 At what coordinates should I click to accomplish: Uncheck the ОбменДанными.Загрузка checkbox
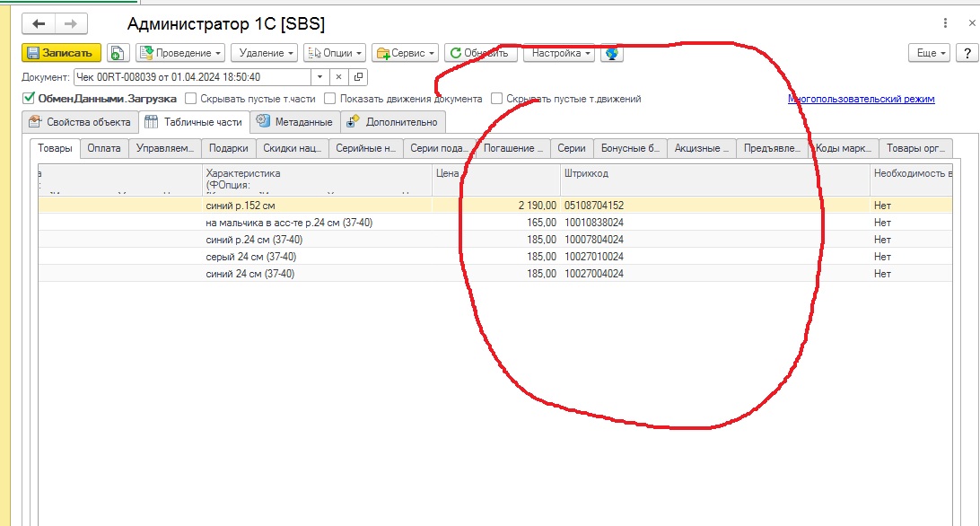(29, 99)
